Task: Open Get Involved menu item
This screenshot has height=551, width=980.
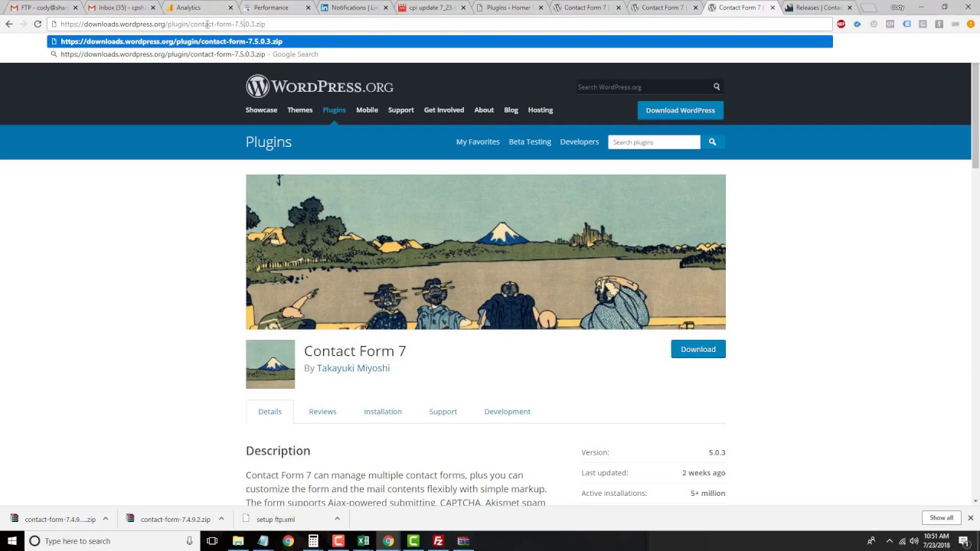Action: coord(444,109)
